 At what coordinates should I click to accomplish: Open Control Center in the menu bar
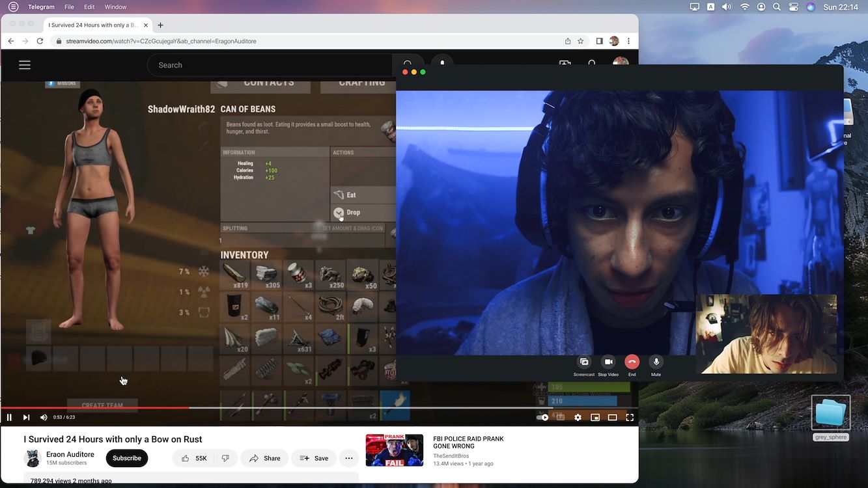793,7
